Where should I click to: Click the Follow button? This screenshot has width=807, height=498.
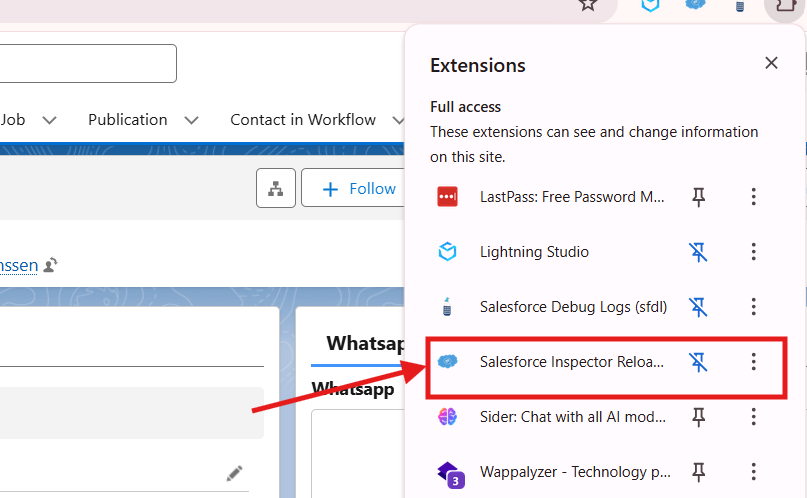[355, 188]
